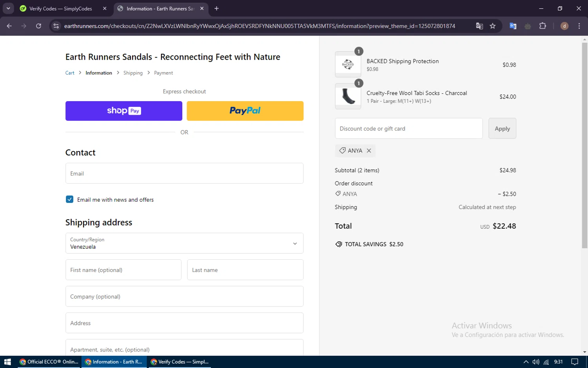Click the taskbar clock showing 9:31

click(x=559, y=362)
